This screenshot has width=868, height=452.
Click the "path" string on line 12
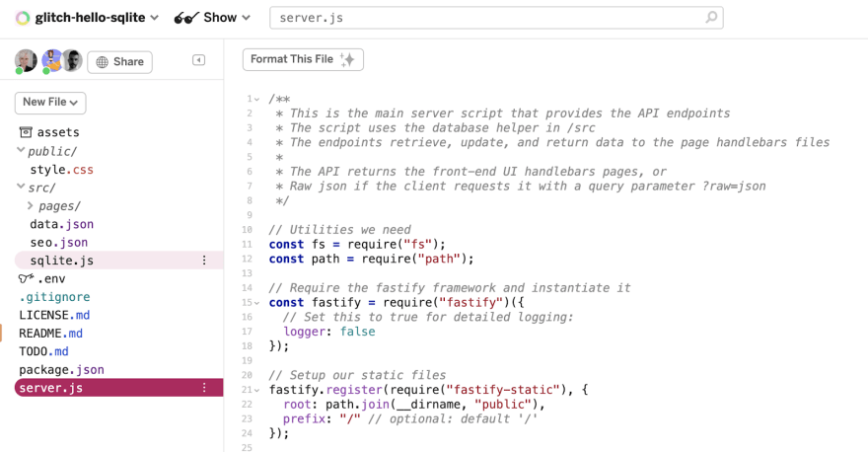439,259
